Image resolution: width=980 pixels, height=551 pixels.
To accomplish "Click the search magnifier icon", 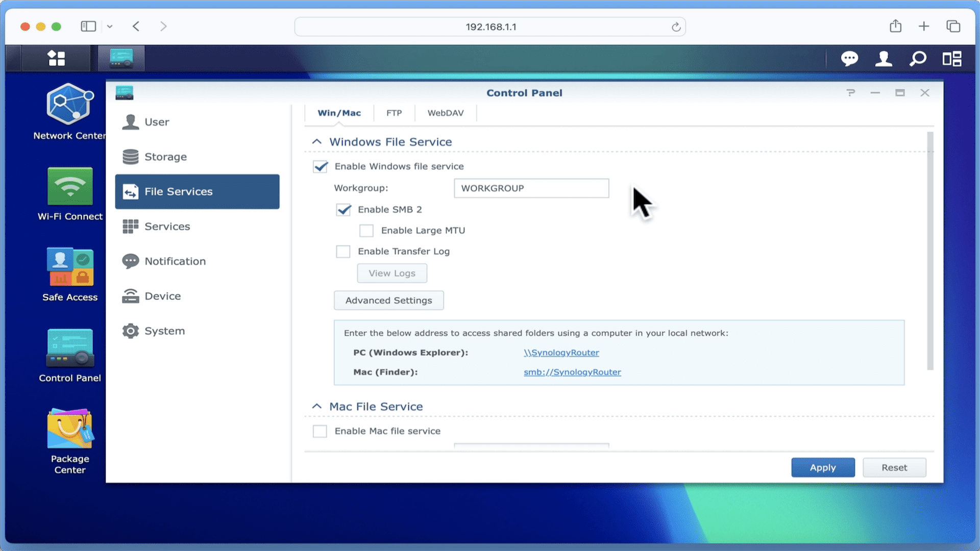I will pyautogui.click(x=918, y=59).
